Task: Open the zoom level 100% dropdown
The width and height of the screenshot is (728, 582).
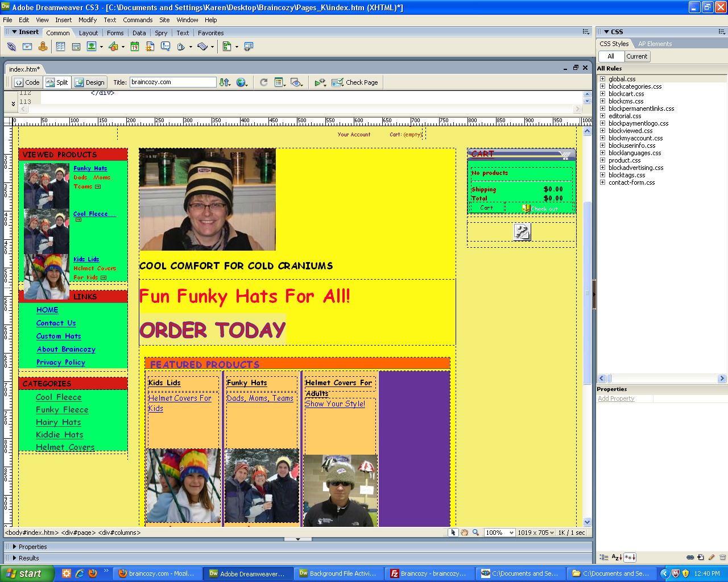Action: [x=511, y=533]
